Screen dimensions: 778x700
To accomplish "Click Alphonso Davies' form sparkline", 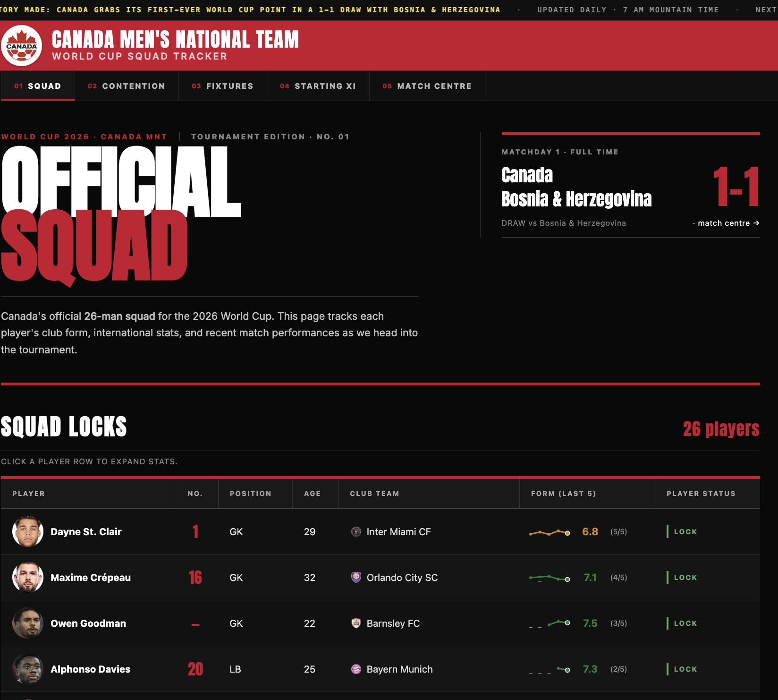I will [550, 669].
